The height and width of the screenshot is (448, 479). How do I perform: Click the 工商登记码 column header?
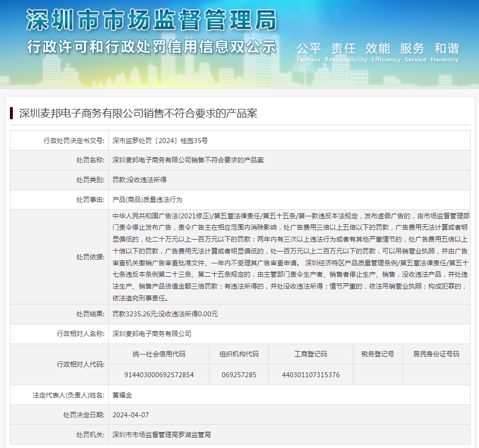coord(311,354)
